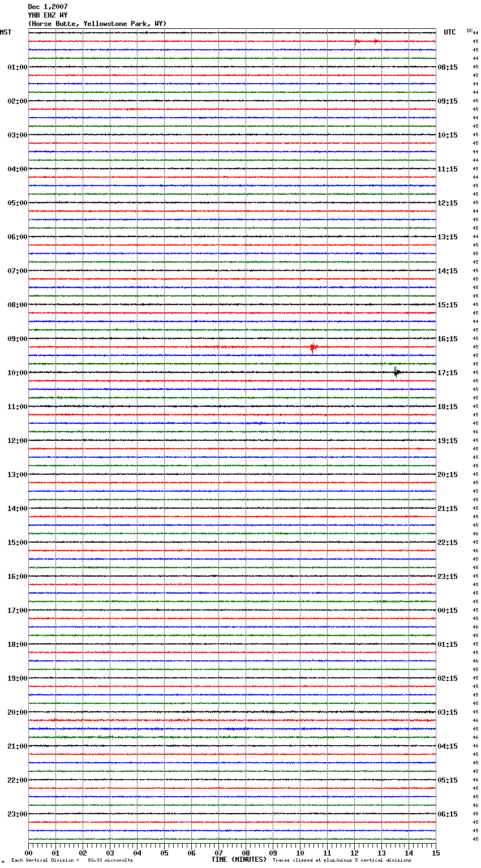481x868 pixels.
Task: Select the 08:00 MST row label
Action: click(18, 305)
